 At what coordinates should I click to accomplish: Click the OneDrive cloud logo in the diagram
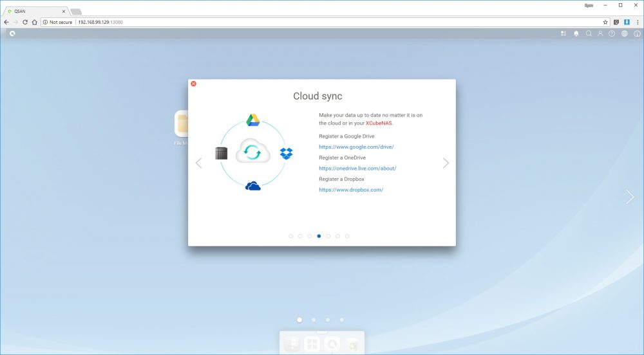[253, 186]
